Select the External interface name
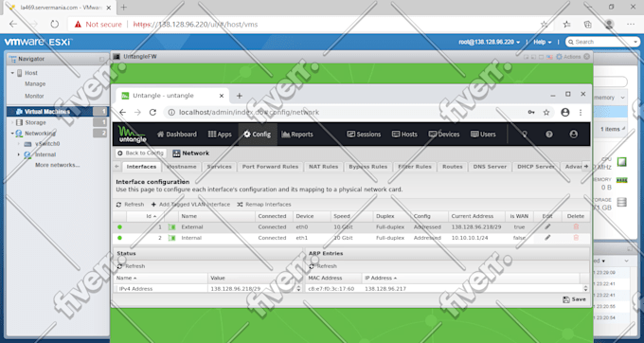The image size is (644, 343). point(192,226)
